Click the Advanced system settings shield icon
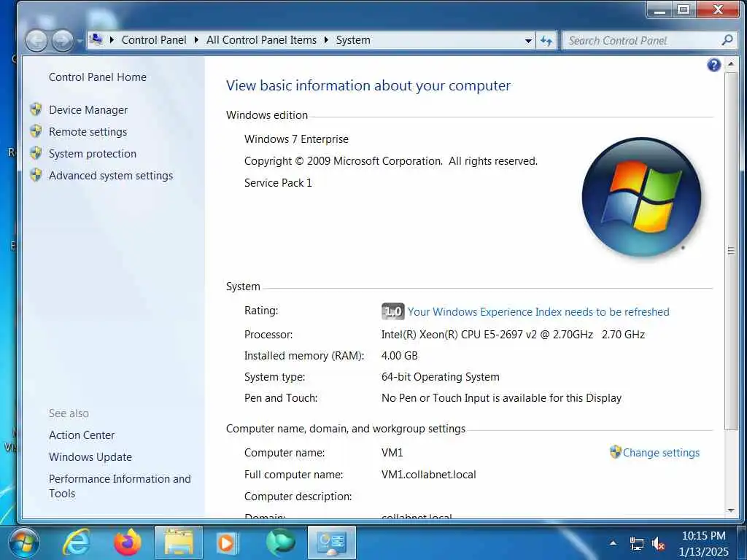Viewport: 747px width, 560px height. 36,175
